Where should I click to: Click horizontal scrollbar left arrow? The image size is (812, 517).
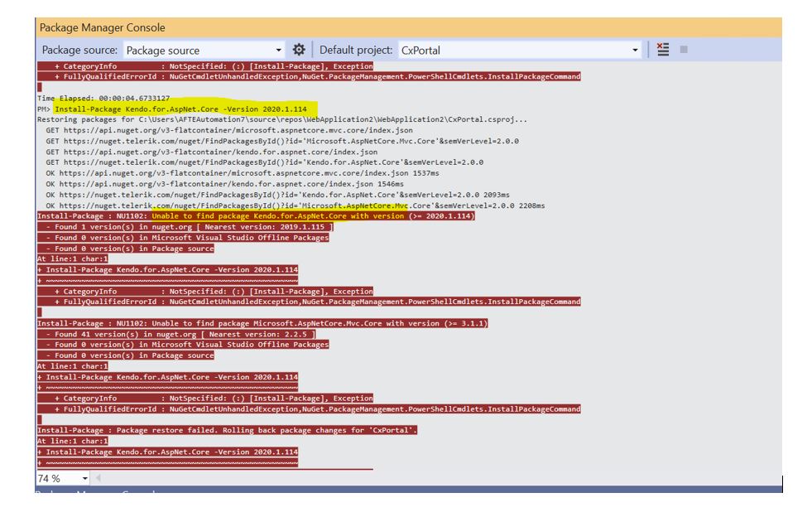pyautogui.click(x=98, y=478)
